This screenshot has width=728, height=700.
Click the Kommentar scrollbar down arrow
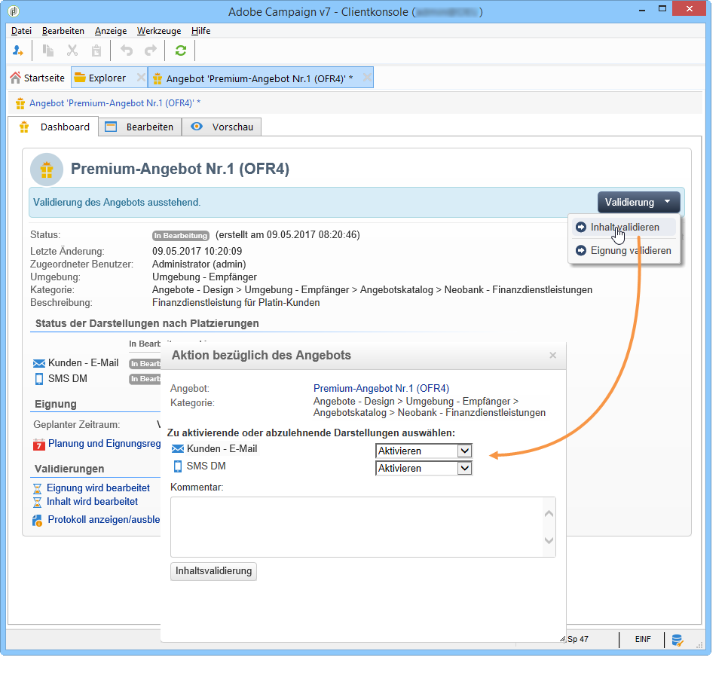549,541
